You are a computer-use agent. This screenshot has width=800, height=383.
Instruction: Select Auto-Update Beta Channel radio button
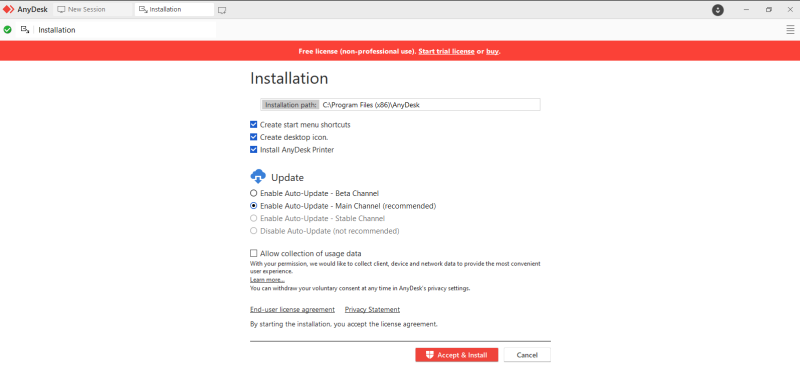tap(254, 193)
